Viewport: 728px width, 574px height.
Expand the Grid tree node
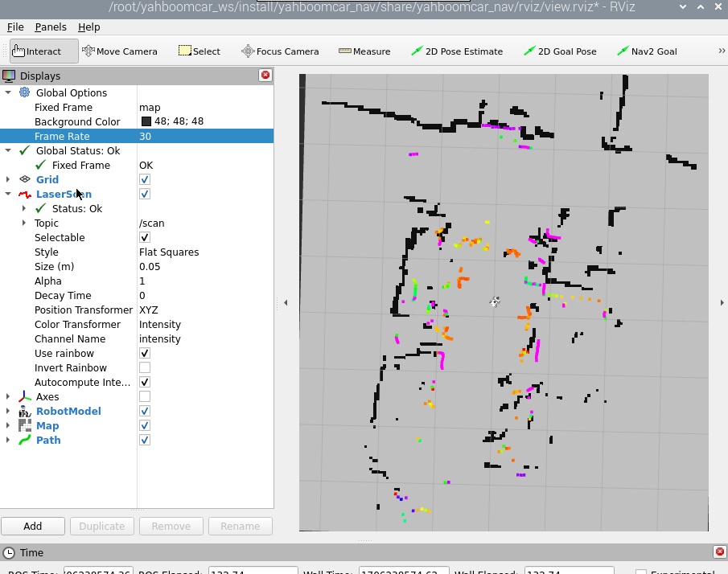tap(8, 179)
